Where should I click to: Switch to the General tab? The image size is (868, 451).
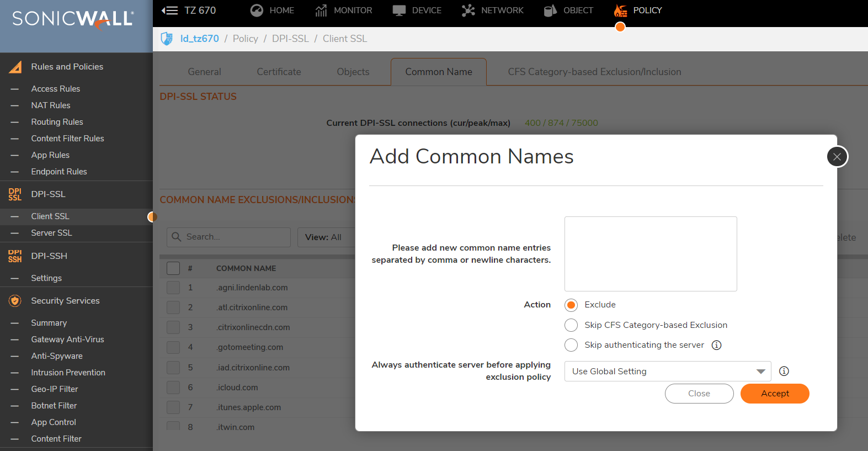coord(204,72)
